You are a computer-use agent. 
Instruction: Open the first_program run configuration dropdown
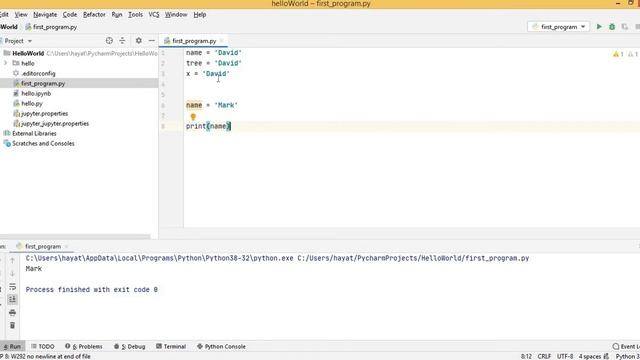coord(558,27)
